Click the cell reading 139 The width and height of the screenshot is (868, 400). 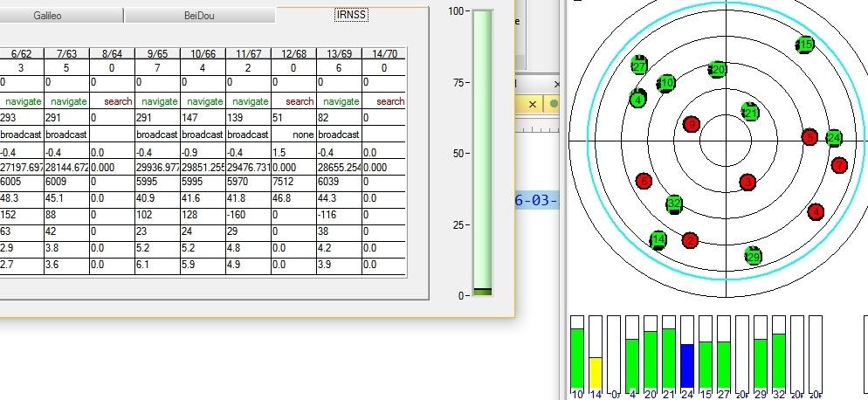tap(248, 118)
